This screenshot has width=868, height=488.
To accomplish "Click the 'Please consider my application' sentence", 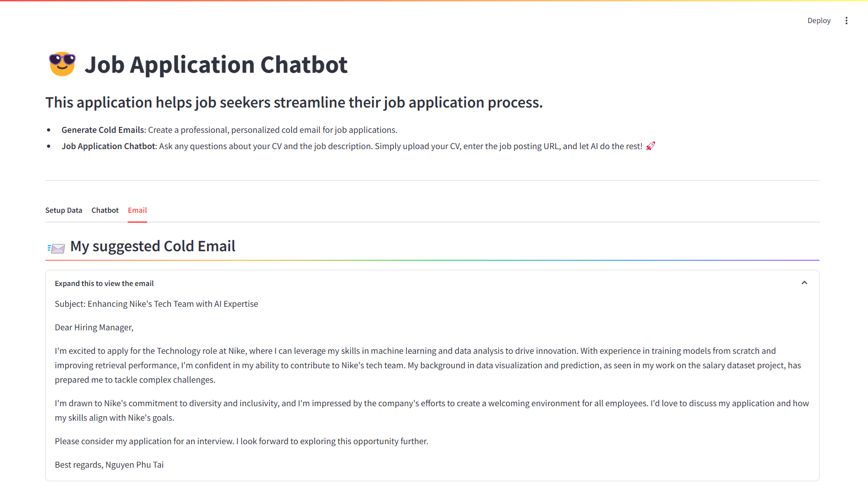I will point(241,441).
